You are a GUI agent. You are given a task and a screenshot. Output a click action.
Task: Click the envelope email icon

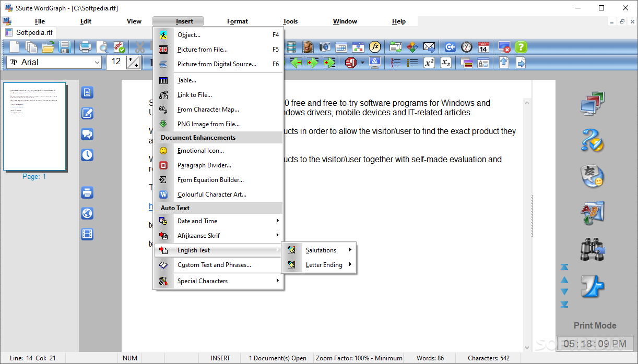point(429,47)
